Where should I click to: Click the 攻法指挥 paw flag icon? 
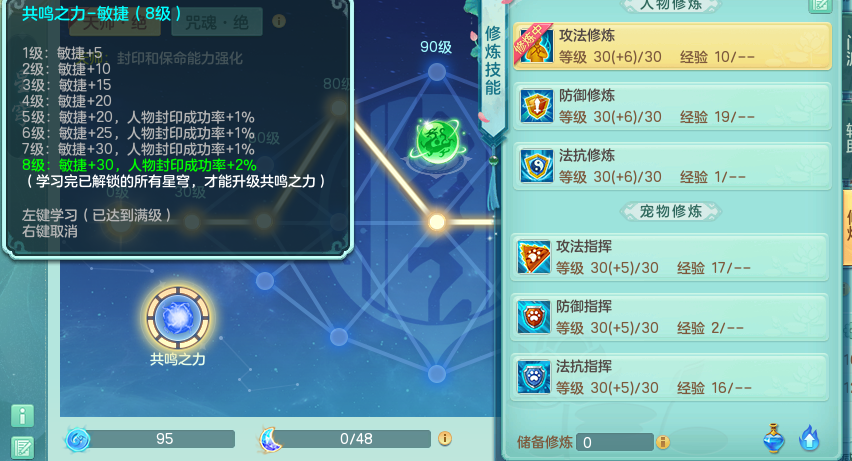point(533,257)
